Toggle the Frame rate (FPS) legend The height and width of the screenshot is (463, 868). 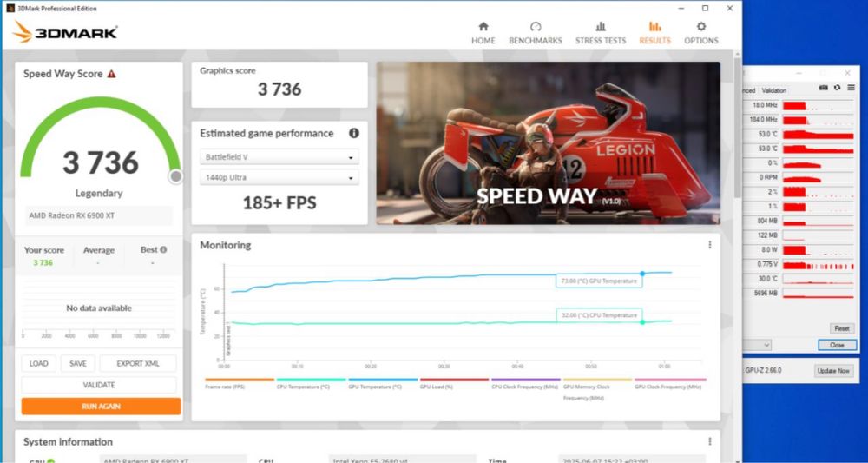pos(240,383)
